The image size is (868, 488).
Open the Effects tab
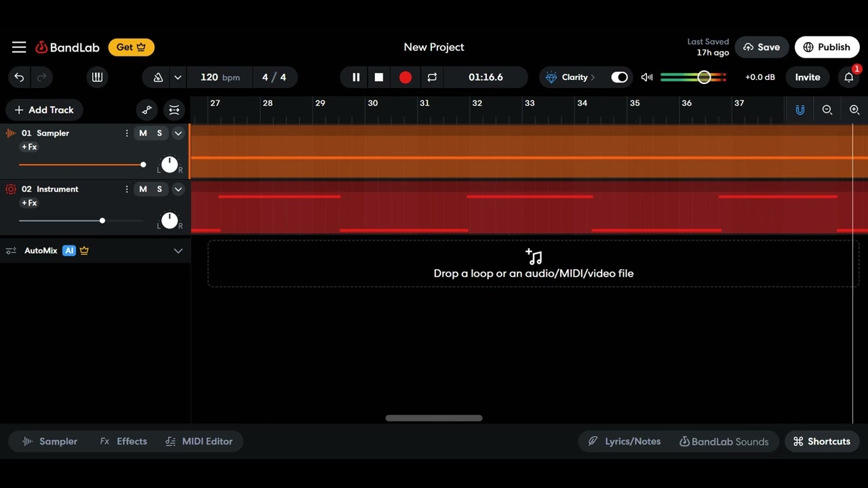pos(123,441)
